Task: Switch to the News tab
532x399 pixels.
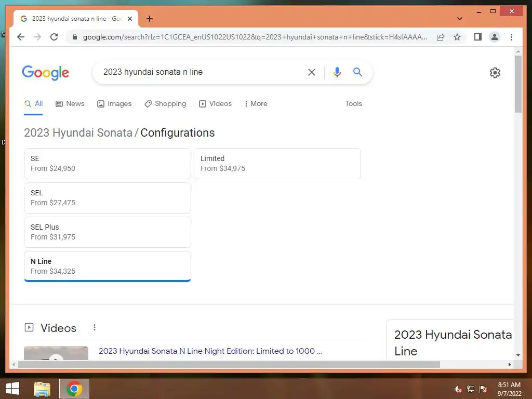Action: tap(70, 104)
